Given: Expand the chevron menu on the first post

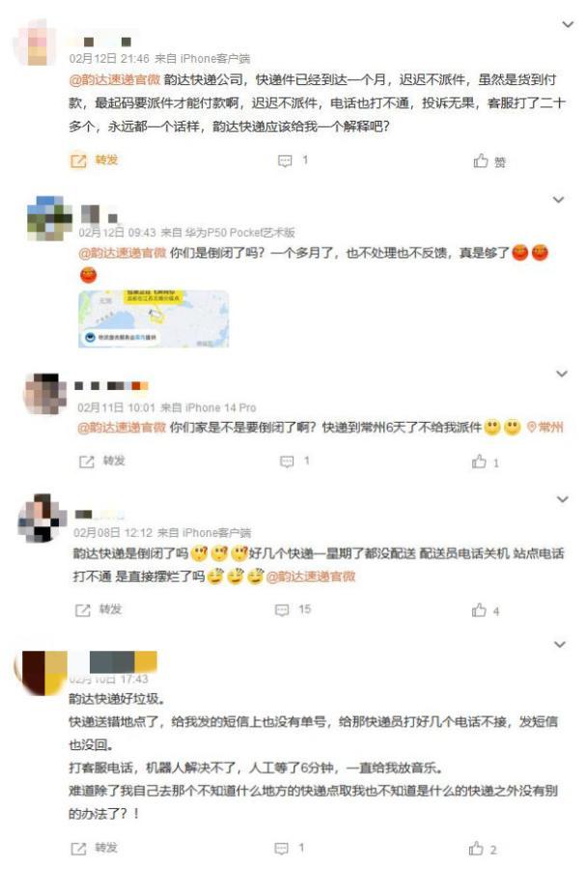Looking at the screenshot, I should point(568,24).
